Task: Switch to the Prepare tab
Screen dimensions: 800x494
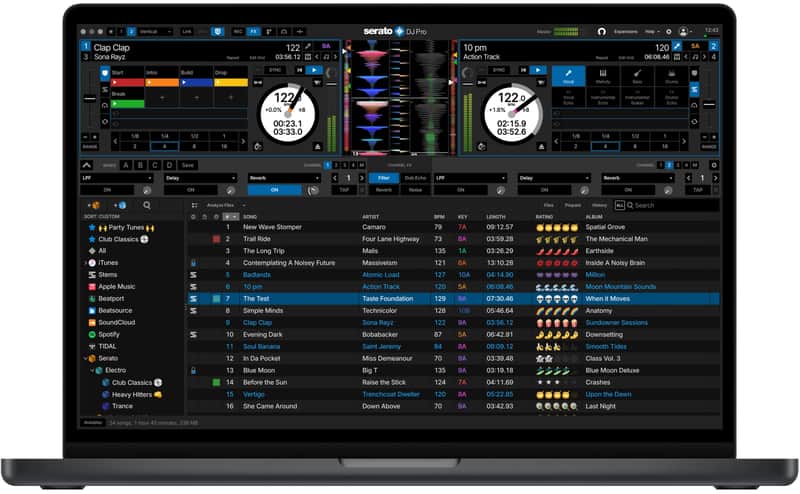Action: pos(572,205)
